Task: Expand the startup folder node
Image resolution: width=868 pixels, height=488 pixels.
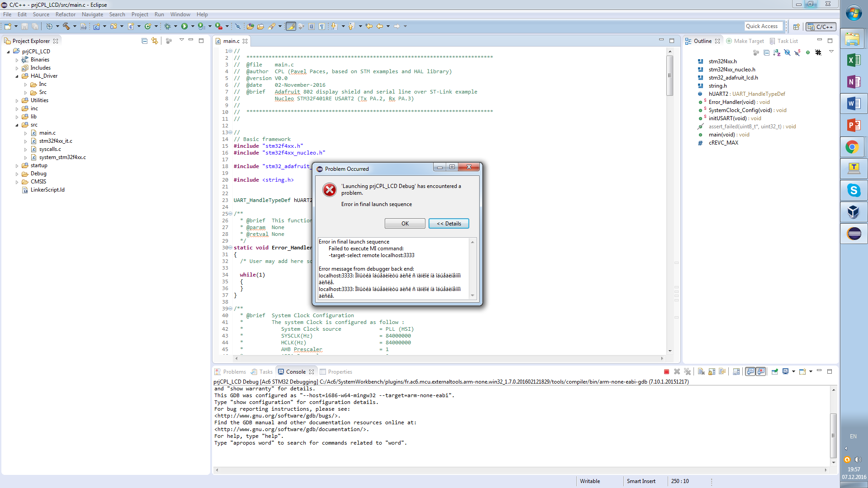Action: [x=17, y=166]
